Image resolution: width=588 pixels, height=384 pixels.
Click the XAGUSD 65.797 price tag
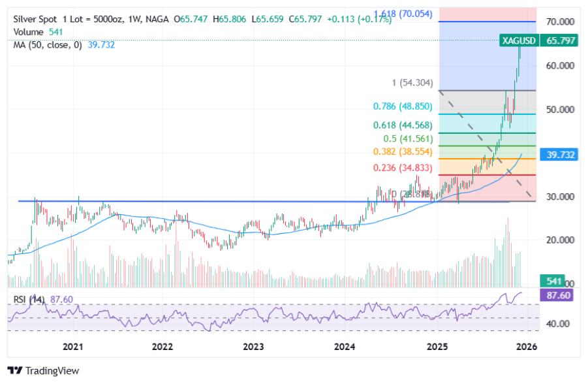point(540,40)
